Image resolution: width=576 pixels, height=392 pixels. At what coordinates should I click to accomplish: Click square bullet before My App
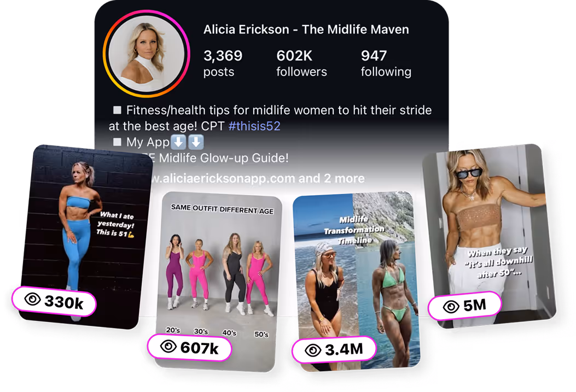click(117, 142)
